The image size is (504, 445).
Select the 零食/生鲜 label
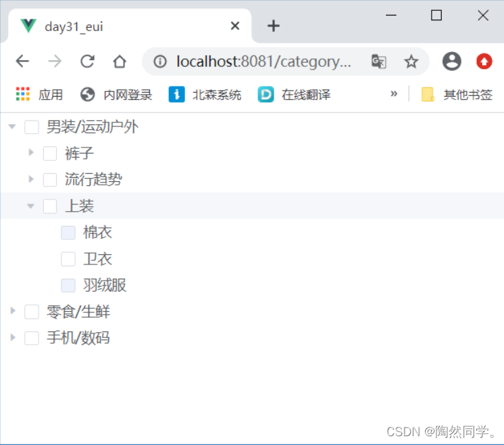(x=78, y=312)
